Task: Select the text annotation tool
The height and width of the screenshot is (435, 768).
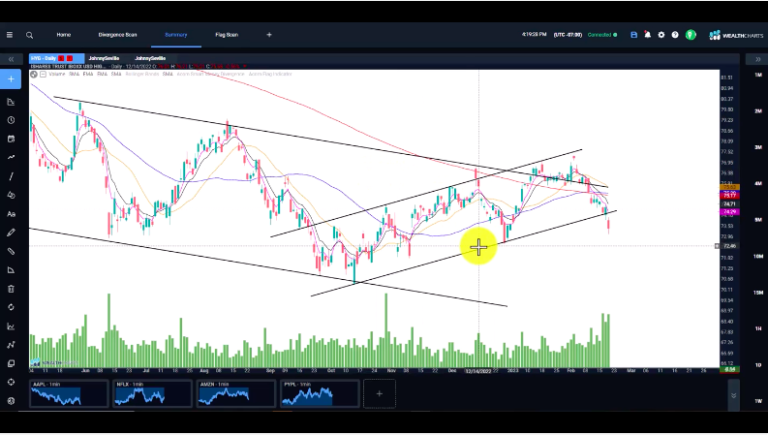Action: click(x=11, y=213)
